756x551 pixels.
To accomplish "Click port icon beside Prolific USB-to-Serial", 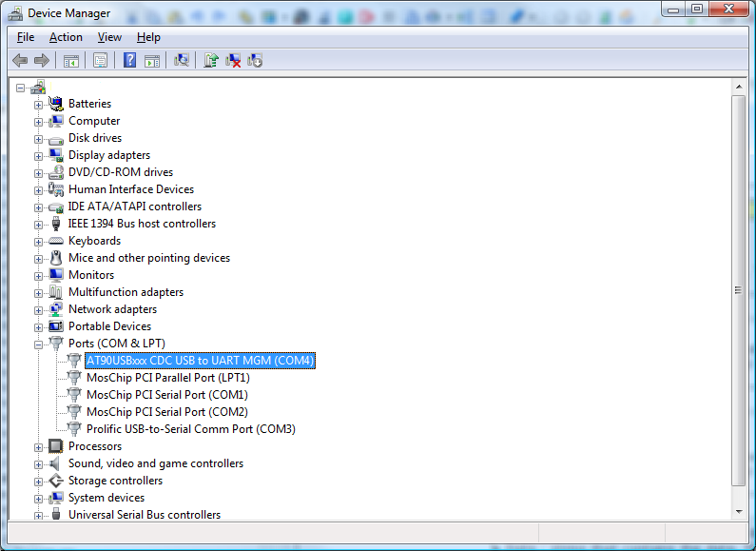I will 74,429.
